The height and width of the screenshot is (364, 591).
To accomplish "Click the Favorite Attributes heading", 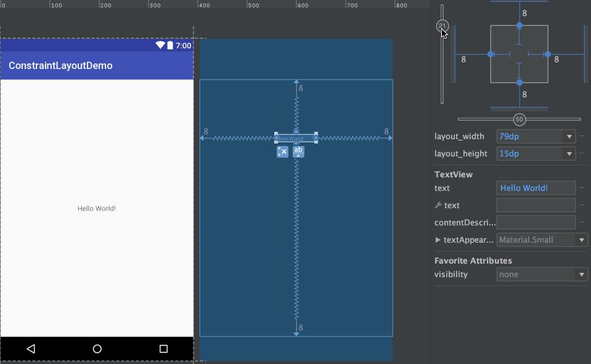I will (x=473, y=261).
